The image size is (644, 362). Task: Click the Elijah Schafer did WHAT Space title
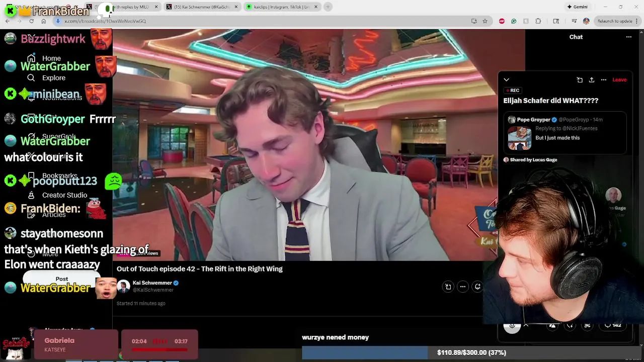(x=550, y=101)
